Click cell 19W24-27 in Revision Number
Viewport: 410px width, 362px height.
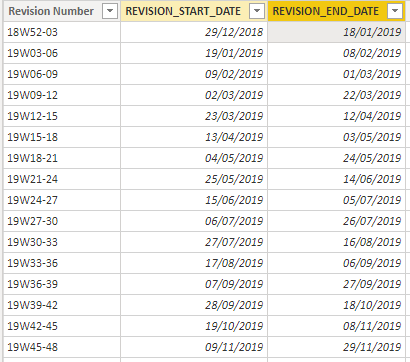tap(62, 200)
